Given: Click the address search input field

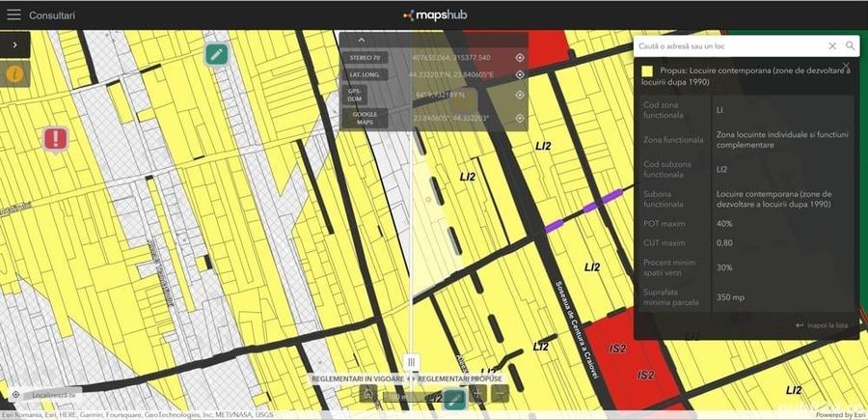Looking at the screenshot, I should coord(731,46).
